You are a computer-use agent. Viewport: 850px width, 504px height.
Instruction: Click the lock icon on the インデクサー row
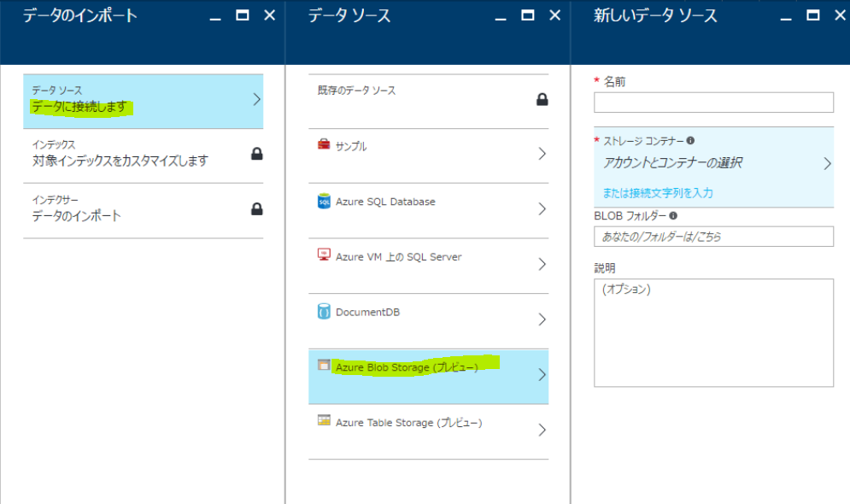coord(257,208)
